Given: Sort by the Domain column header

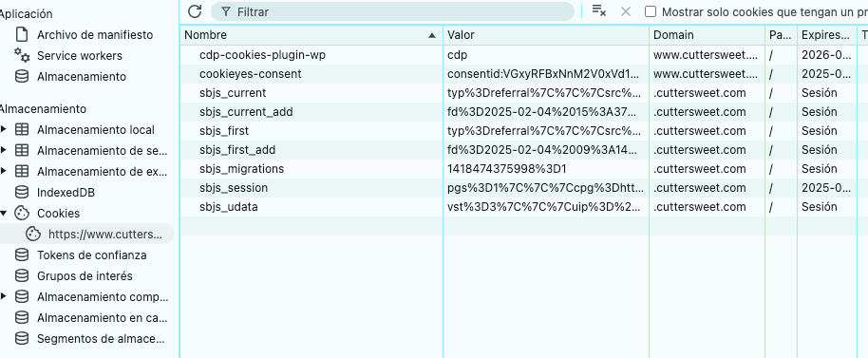Looking at the screenshot, I should tap(707, 35).
